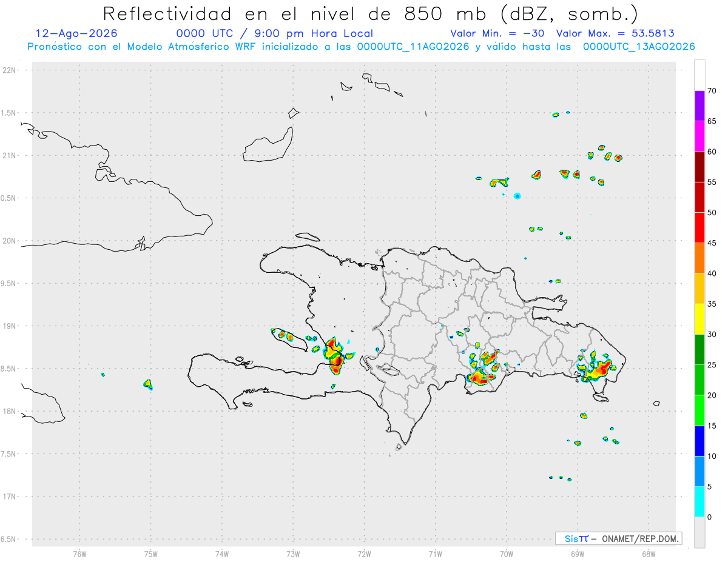Screen dimensions: 728x562
Task: Click the colorbar tick label "70"
Action: click(712, 91)
